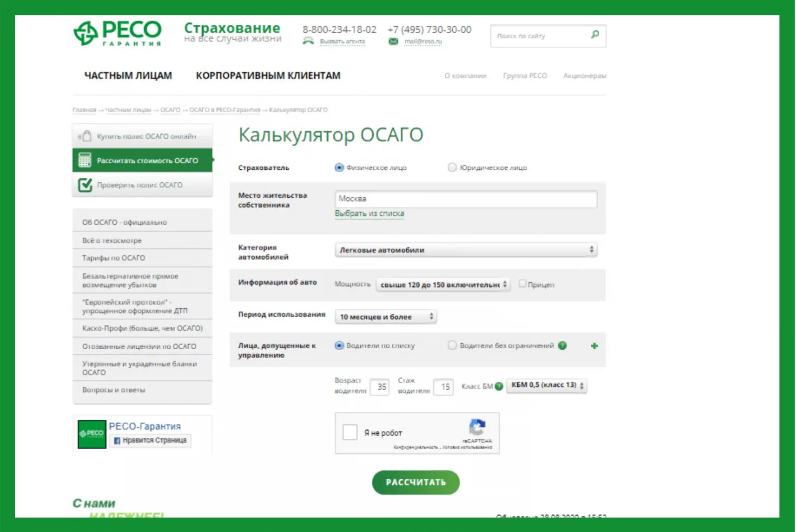The height and width of the screenshot is (532, 796).
Task: Click Выбрать из списка link
Action: (369, 213)
